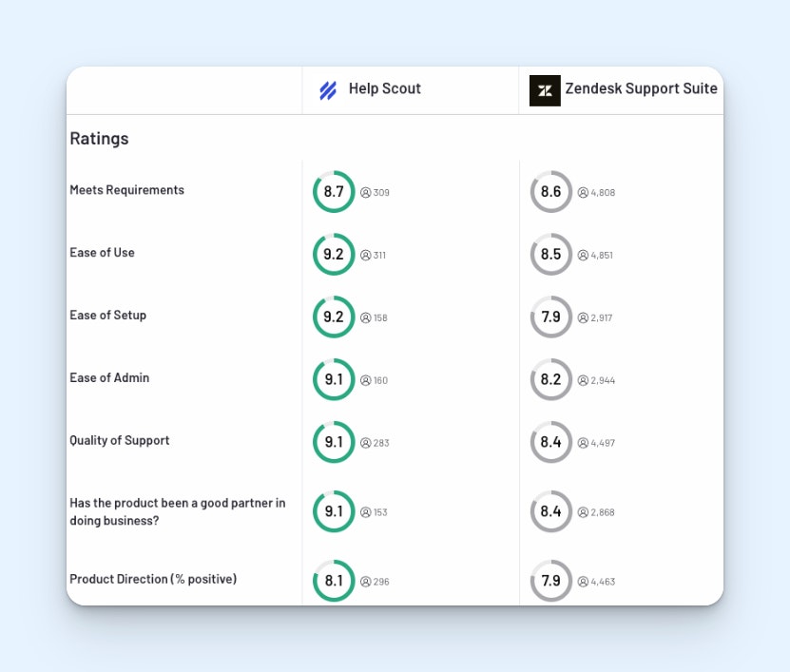Select the Product Direction (% positive) label
This screenshot has width=790, height=672.
153,579
